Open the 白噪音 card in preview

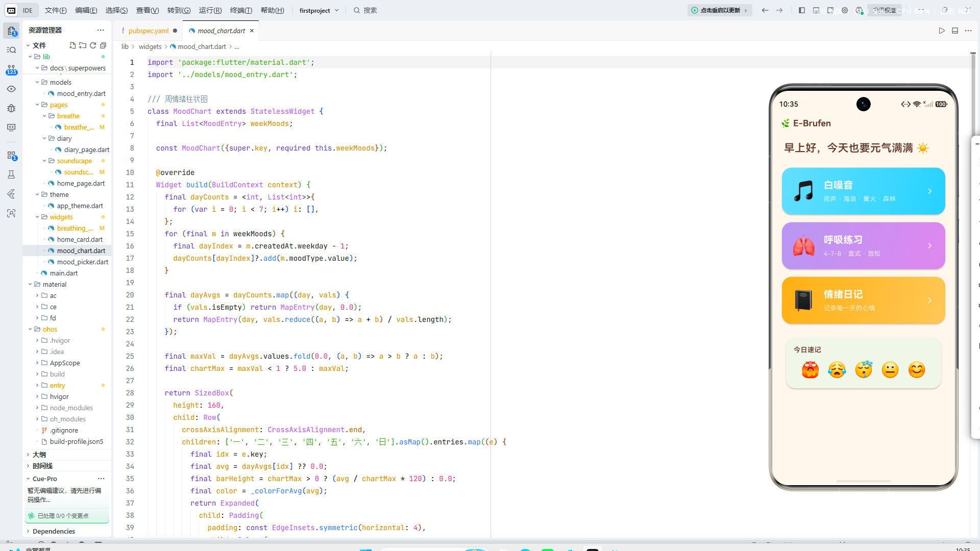863,191
